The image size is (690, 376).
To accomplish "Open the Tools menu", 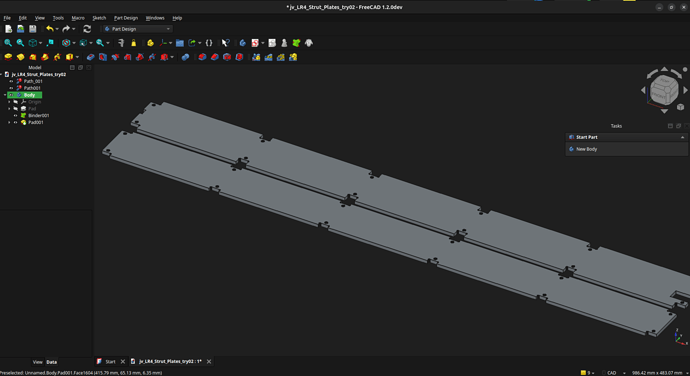I will click(x=58, y=18).
